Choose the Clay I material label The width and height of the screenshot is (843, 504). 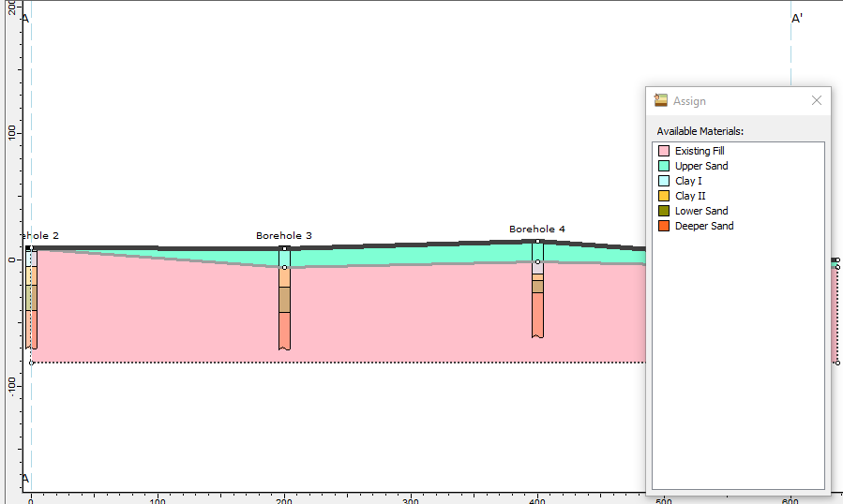[x=688, y=181]
